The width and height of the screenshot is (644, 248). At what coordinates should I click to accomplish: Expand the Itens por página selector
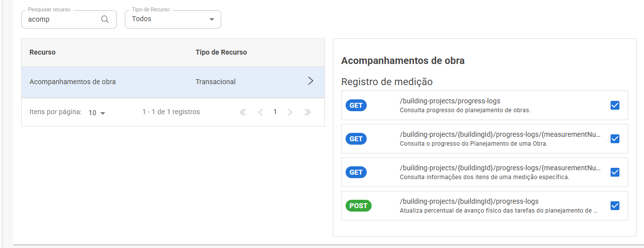(97, 113)
